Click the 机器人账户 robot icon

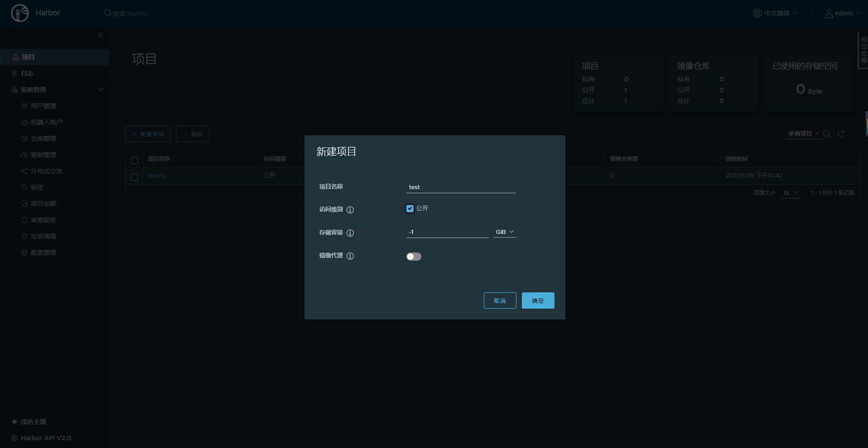pyautogui.click(x=24, y=122)
